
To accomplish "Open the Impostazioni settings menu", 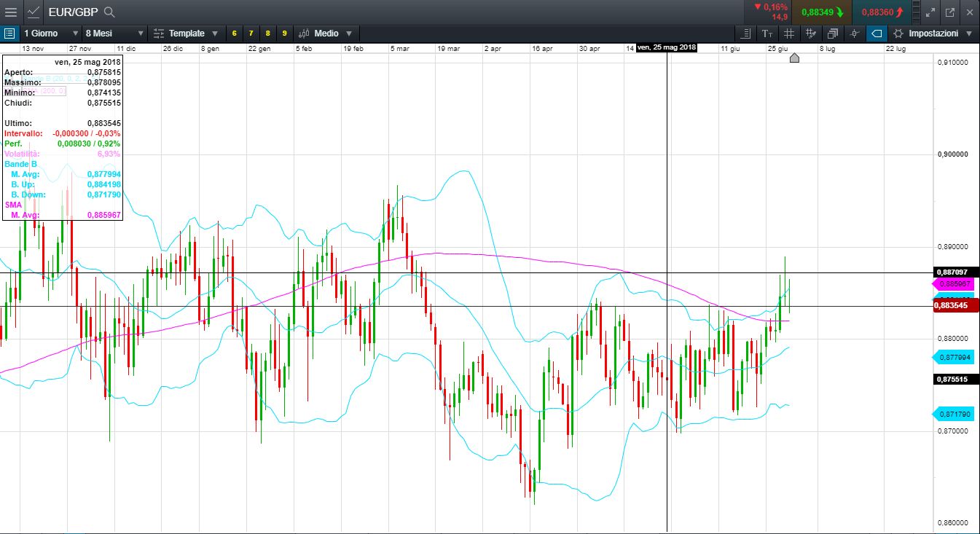I will [933, 34].
